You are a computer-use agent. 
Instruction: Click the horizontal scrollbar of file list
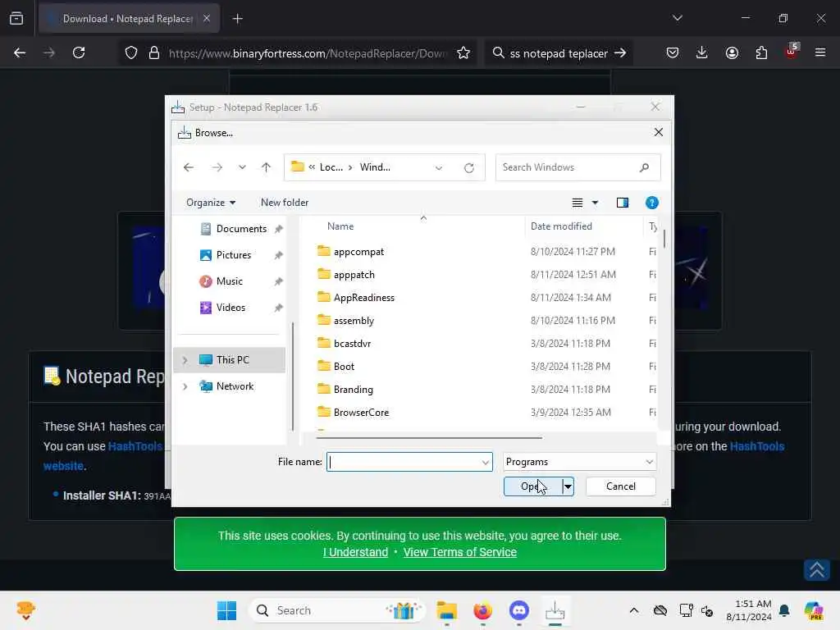pyautogui.click(x=429, y=438)
